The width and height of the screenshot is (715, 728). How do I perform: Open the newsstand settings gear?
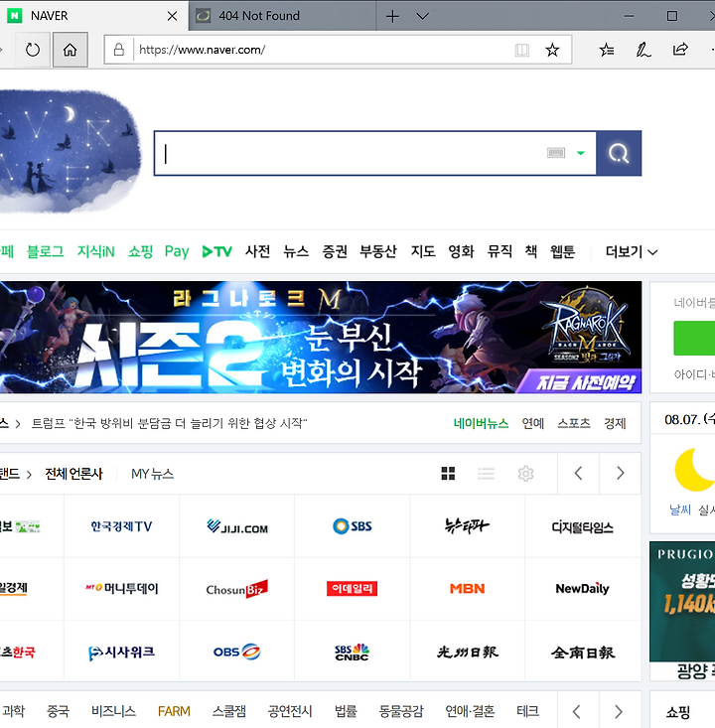[525, 474]
